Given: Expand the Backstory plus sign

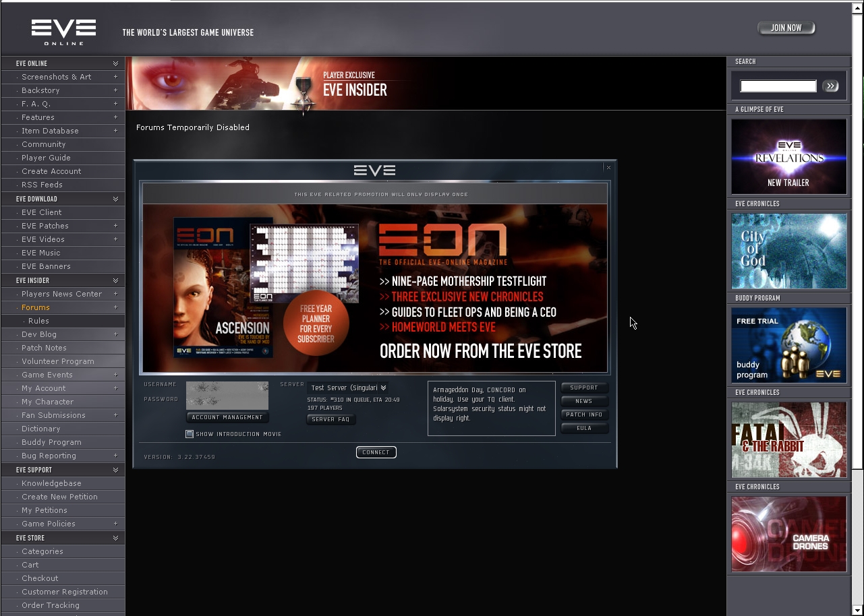Looking at the screenshot, I should [115, 90].
